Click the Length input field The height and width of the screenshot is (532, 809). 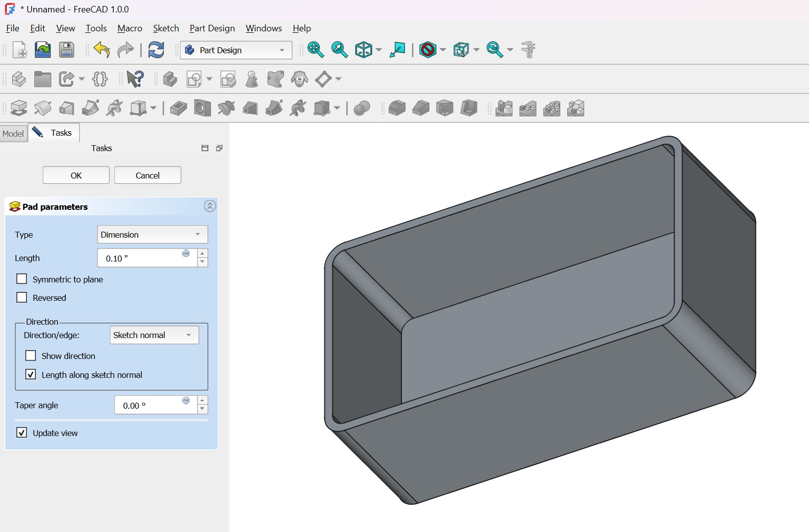tap(142, 258)
